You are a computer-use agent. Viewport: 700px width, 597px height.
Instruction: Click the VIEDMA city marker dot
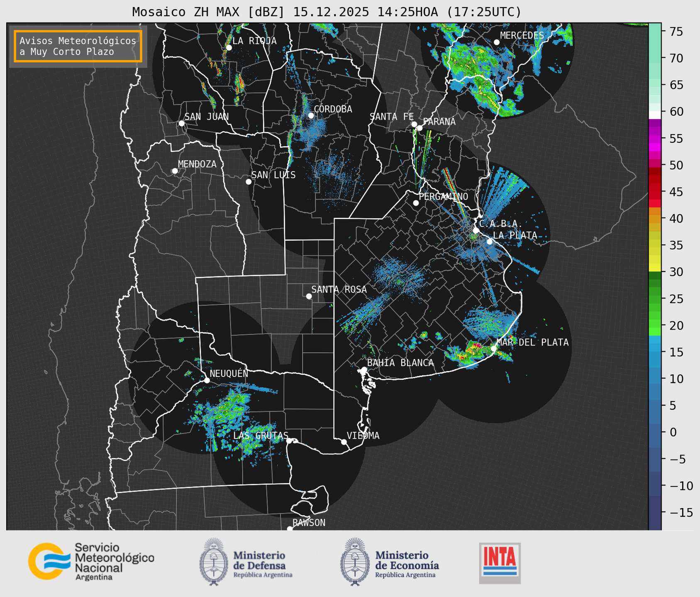344,442
